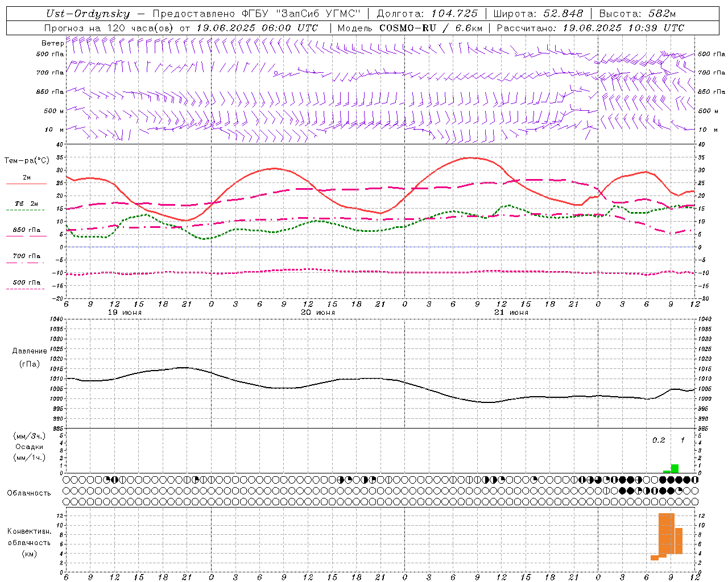Select the (мм/3ч.) precipitation unit label
728x582 pixels.
(30, 436)
